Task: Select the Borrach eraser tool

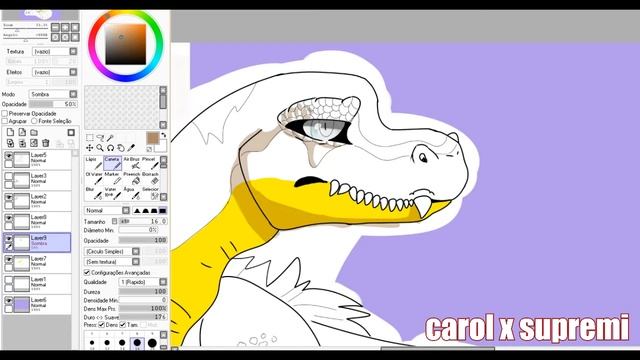Action: pyautogui.click(x=150, y=178)
